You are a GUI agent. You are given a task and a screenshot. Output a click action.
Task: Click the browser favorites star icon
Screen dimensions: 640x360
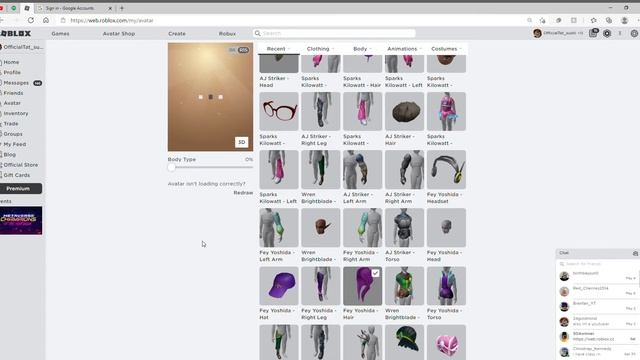(x=593, y=20)
